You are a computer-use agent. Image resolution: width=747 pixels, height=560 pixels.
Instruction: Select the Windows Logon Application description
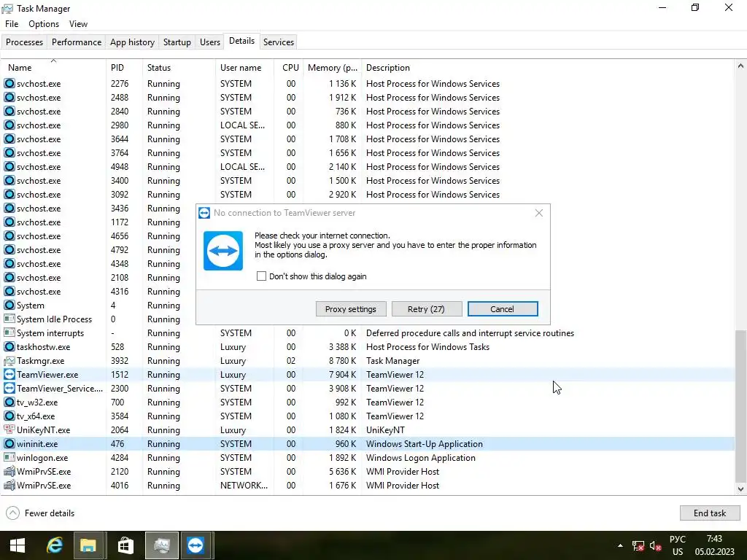point(421,458)
